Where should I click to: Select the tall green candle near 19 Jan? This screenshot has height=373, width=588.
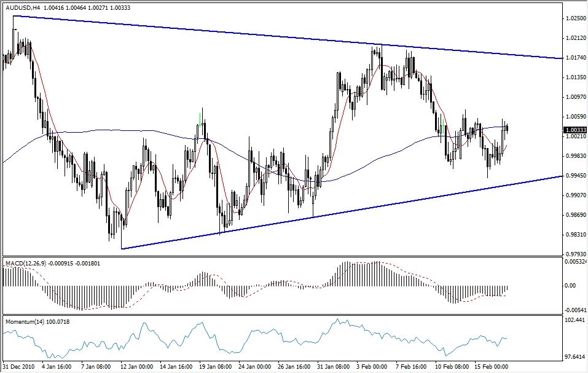[200, 120]
